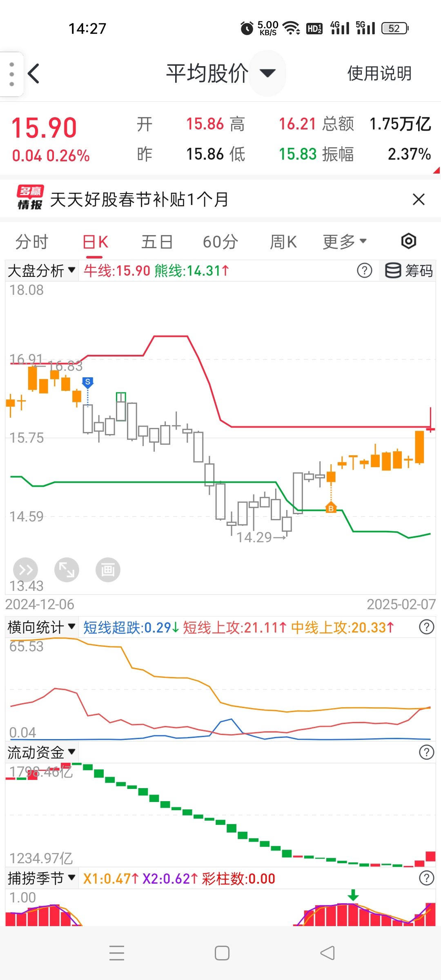This screenshot has height=980, width=441.
Task: Click help icon beside 牛线 熊线 indicator
Action: click(364, 270)
